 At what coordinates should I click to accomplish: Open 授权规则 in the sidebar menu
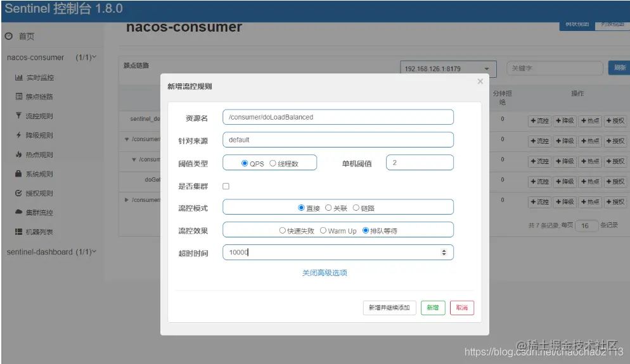point(39,193)
